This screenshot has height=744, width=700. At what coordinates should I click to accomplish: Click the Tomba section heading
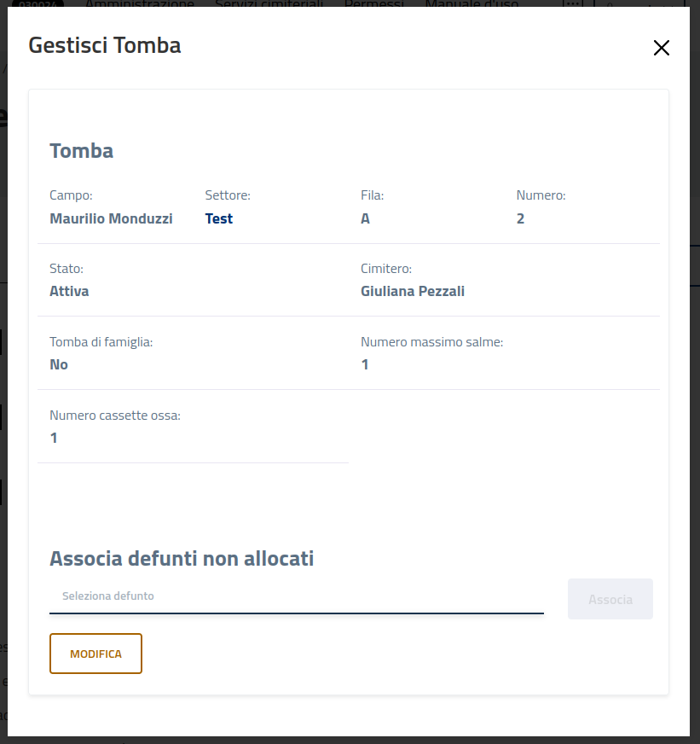tap(81, 150)
